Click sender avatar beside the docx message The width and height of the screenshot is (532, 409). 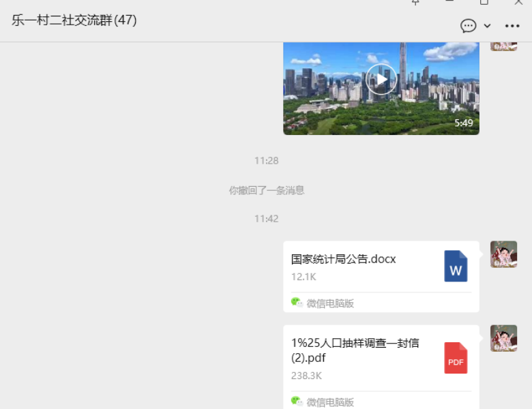(503, 254)
